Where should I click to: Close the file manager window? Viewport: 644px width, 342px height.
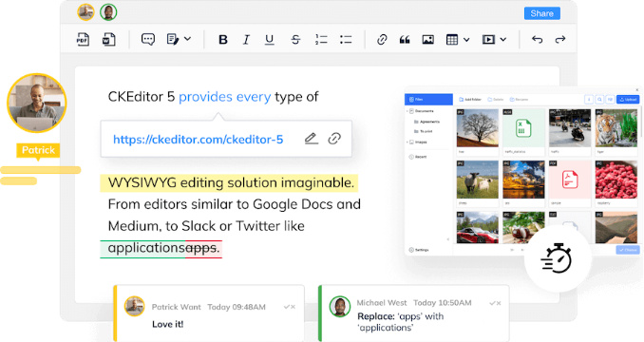tap(637, 89)
